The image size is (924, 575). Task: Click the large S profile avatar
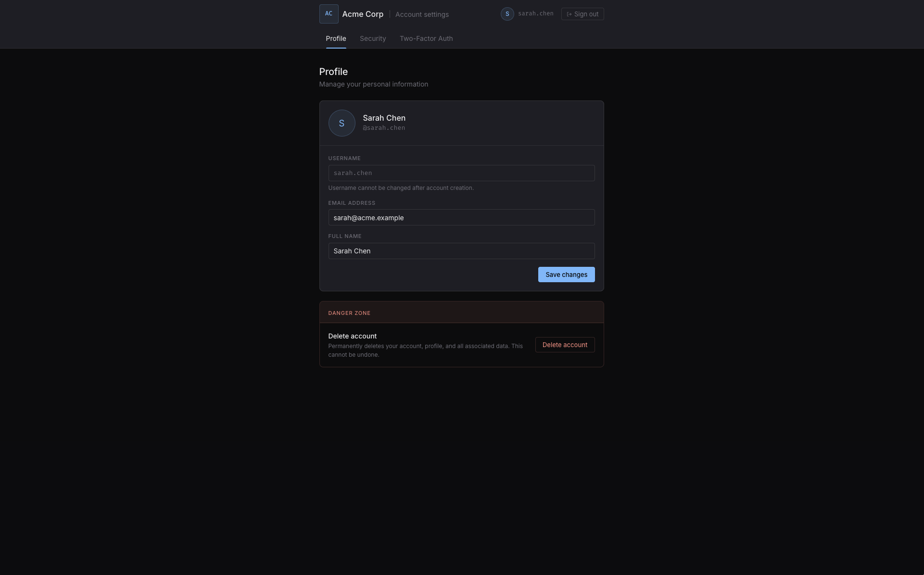[342, 123]
